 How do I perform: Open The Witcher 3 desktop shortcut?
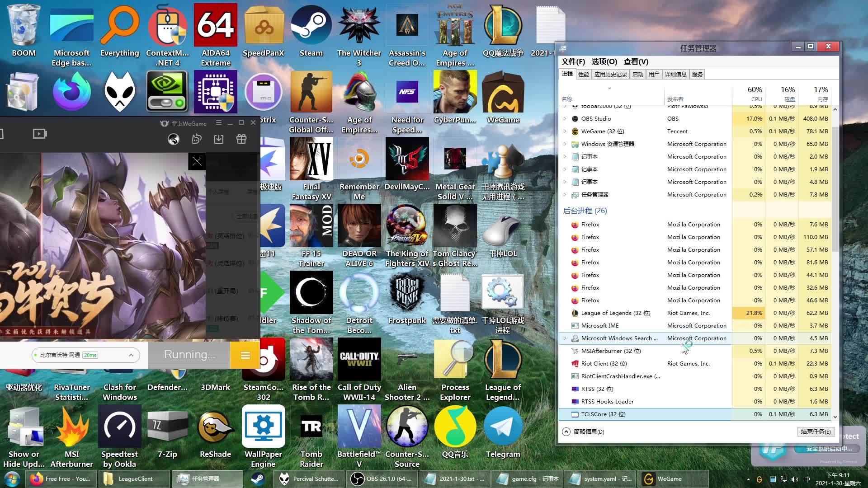coord(359,35)
